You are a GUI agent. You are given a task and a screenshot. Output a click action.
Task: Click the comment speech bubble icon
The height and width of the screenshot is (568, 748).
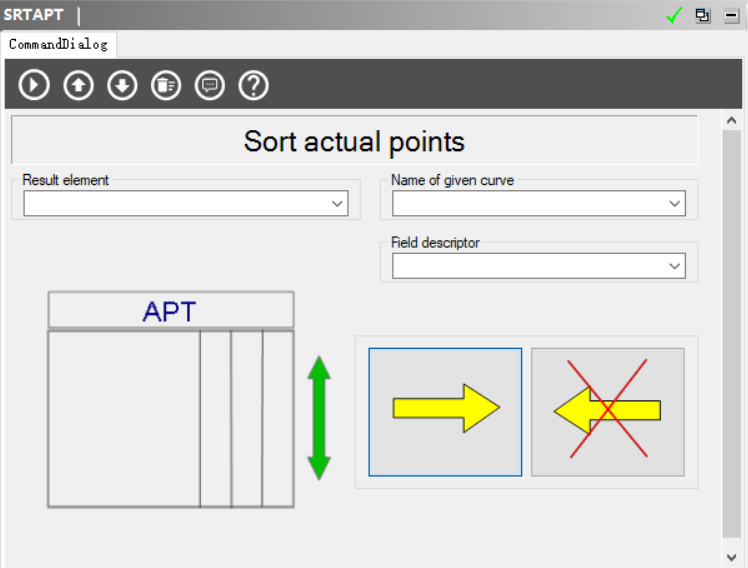[210, 85]
